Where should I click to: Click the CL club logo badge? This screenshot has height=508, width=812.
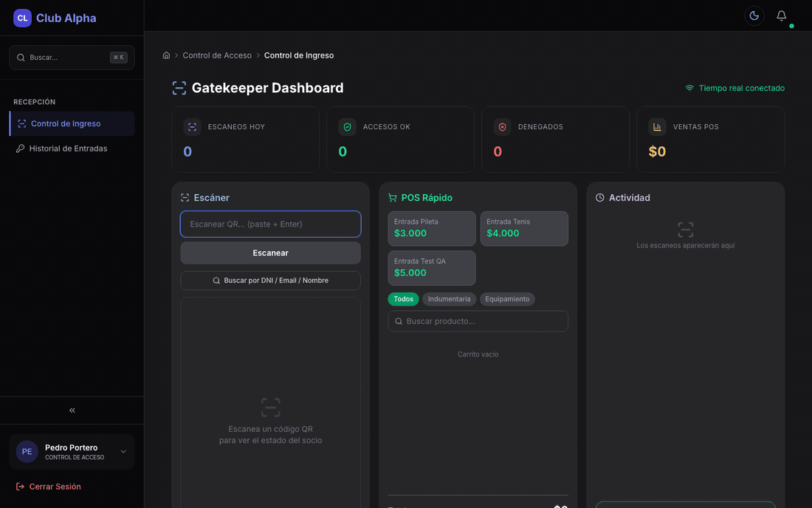tap(22, 18)
